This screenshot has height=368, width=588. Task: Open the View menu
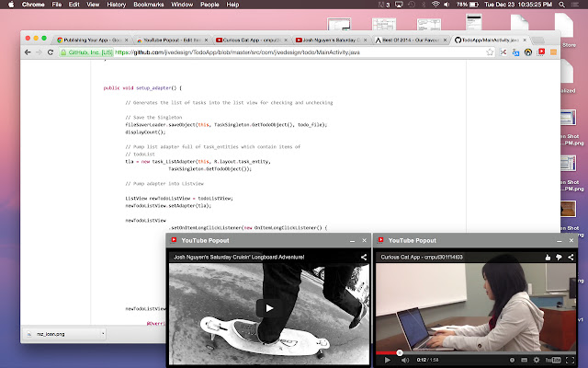click(93, 5)
